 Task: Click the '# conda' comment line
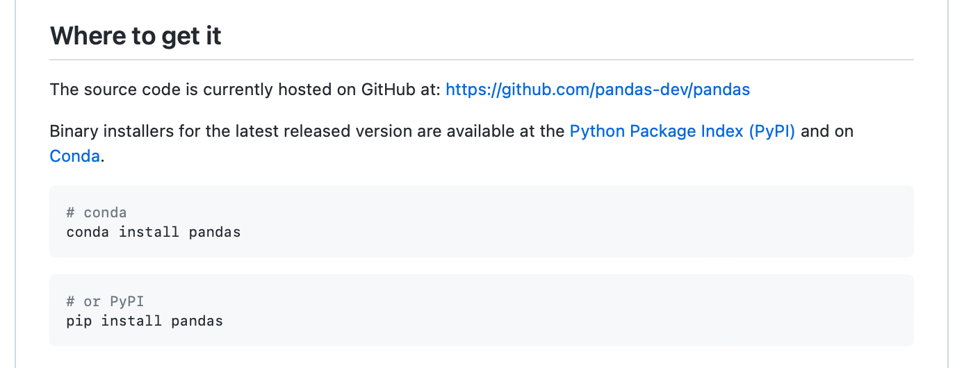pyautogui.click(x=97, y=212)
